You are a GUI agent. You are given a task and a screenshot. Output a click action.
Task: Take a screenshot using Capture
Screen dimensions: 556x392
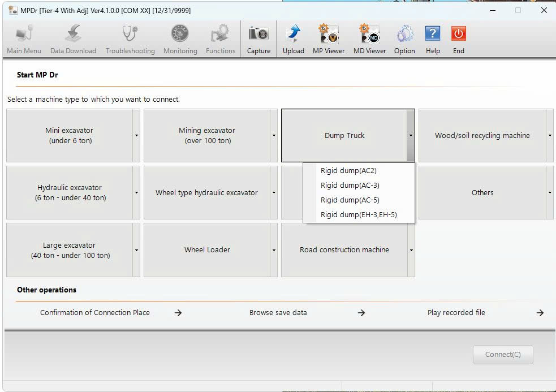258,37
